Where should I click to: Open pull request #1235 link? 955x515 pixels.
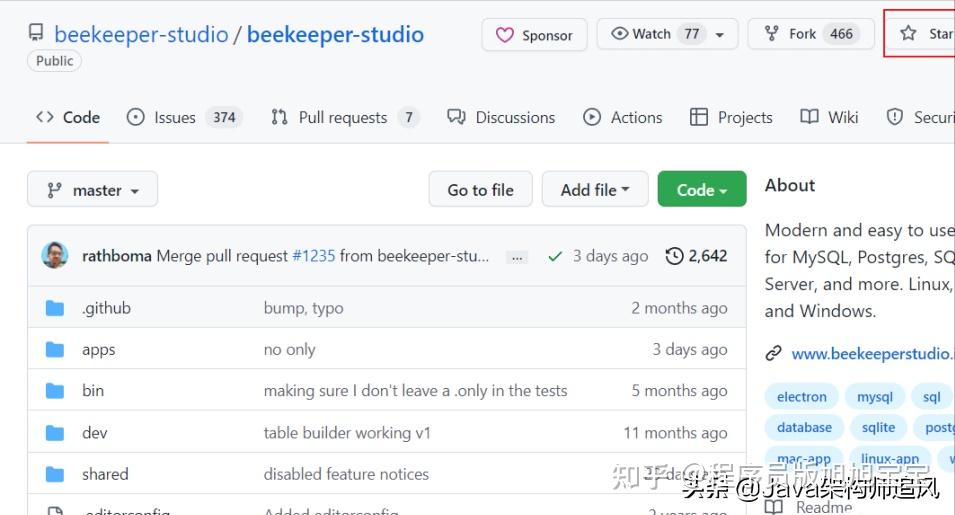tap(314, 256)
